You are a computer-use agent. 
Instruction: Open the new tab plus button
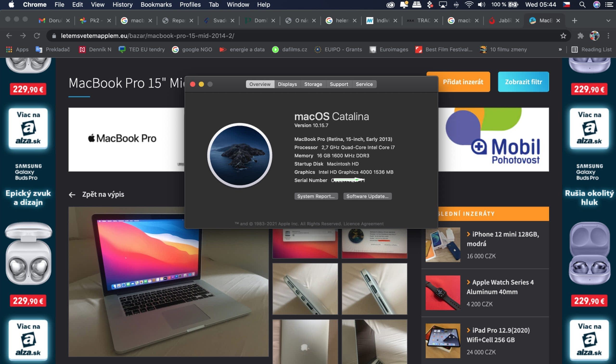coord(575,21)
